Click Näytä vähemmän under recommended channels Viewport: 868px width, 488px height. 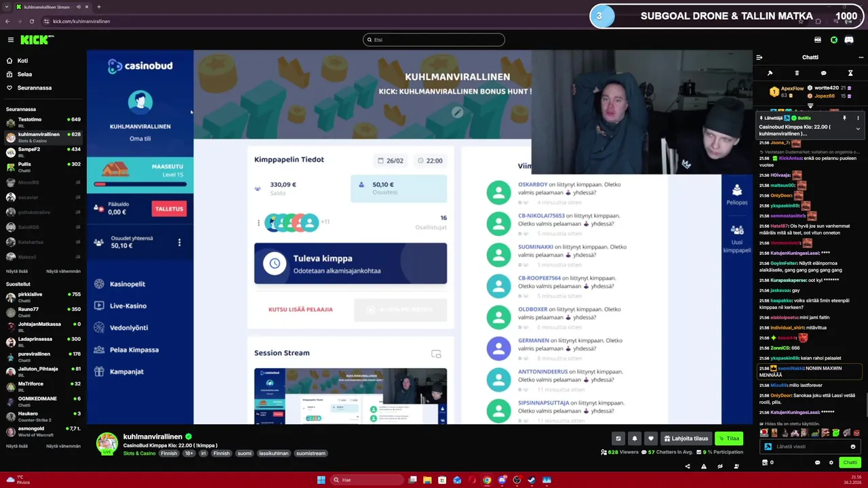click(63, 446)
